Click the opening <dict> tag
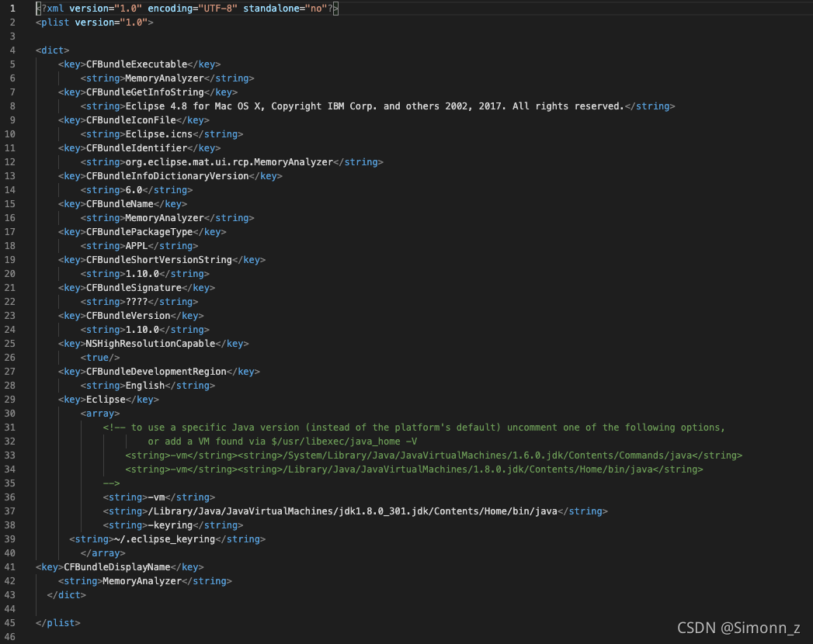 (52, 50)
